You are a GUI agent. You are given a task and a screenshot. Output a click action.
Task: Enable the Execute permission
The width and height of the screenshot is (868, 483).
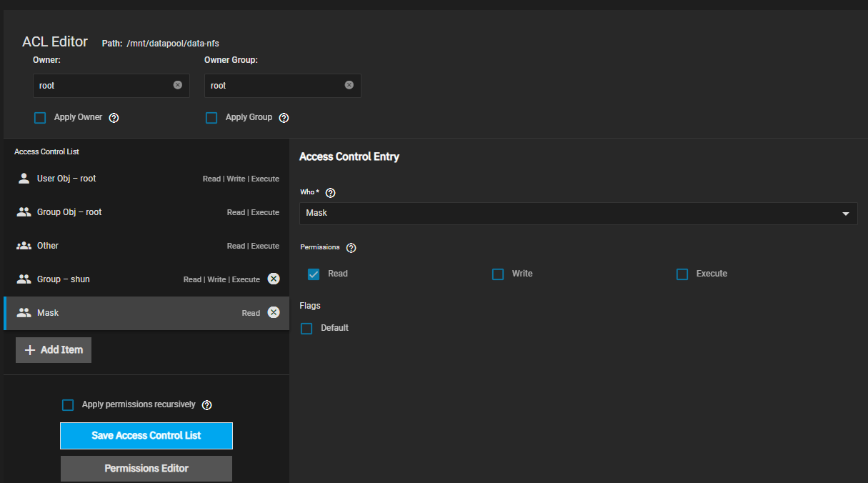(x=682, y=274)
